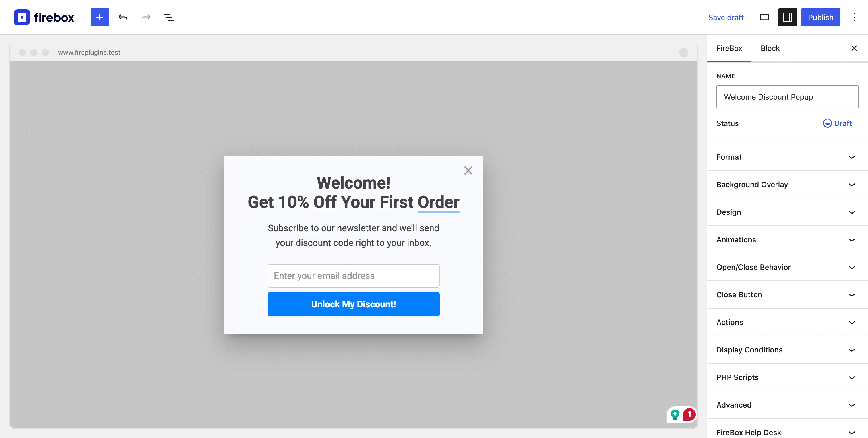Toggle the settings sidebar panel icon
This screenshot has height=438, width=868.
tap(787, 17)
